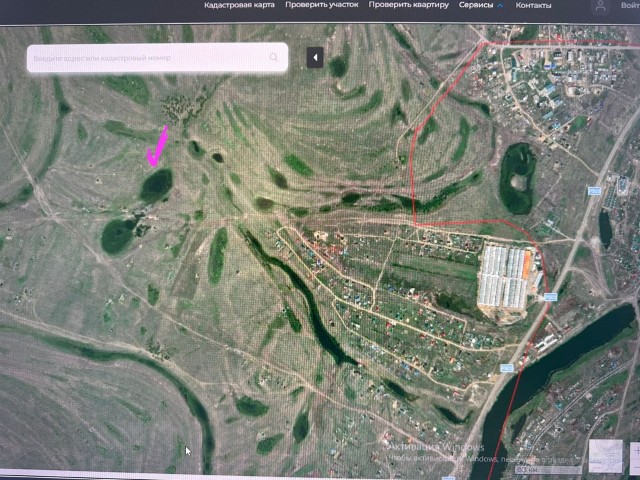Click the blue road marker near upper village
The height and width of the screenshot is (480, 640).
(x=594, y=191)
